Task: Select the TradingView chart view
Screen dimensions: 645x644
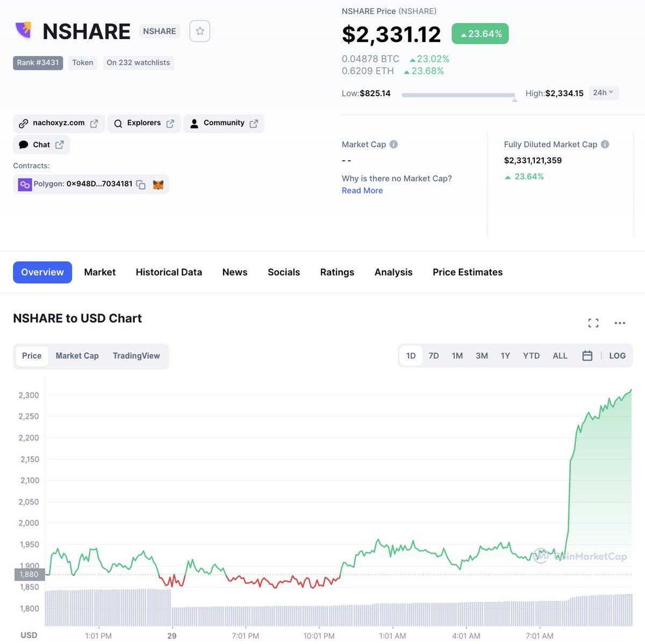Action: 137,356
